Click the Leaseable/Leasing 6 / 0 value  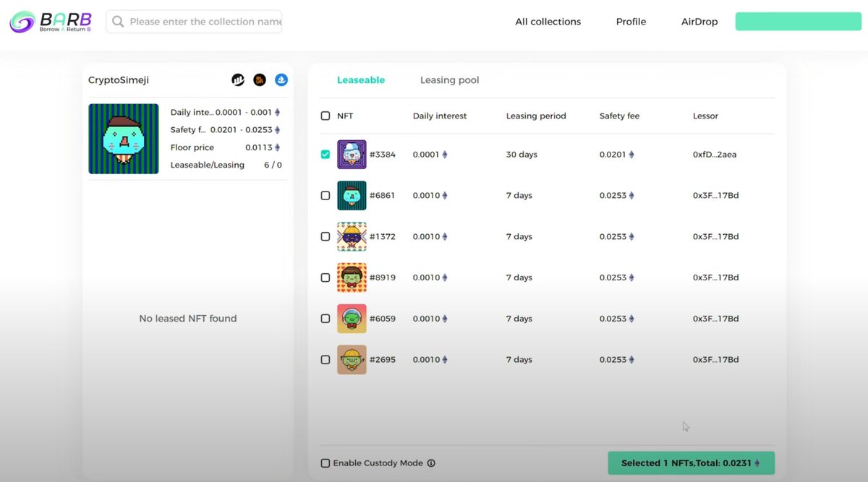[273, 165]
